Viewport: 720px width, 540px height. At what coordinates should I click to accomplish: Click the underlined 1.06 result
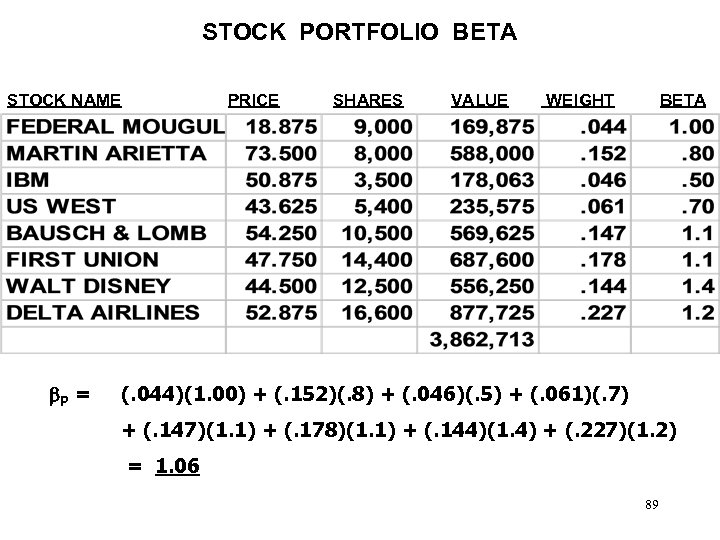(179, 466)
